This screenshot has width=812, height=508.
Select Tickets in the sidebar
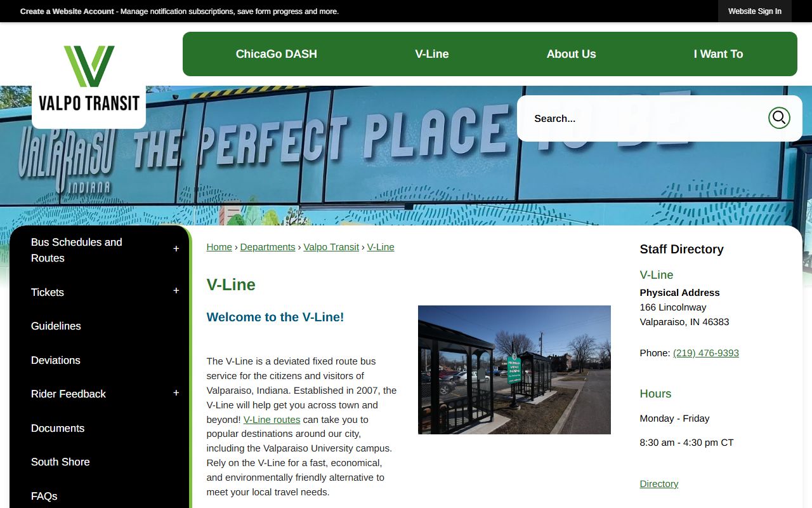[48, 292]
